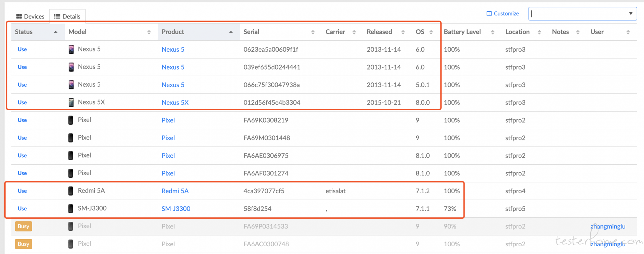Click the Nexus 5X device icon

pyautogui.click(x=71, y=102)
